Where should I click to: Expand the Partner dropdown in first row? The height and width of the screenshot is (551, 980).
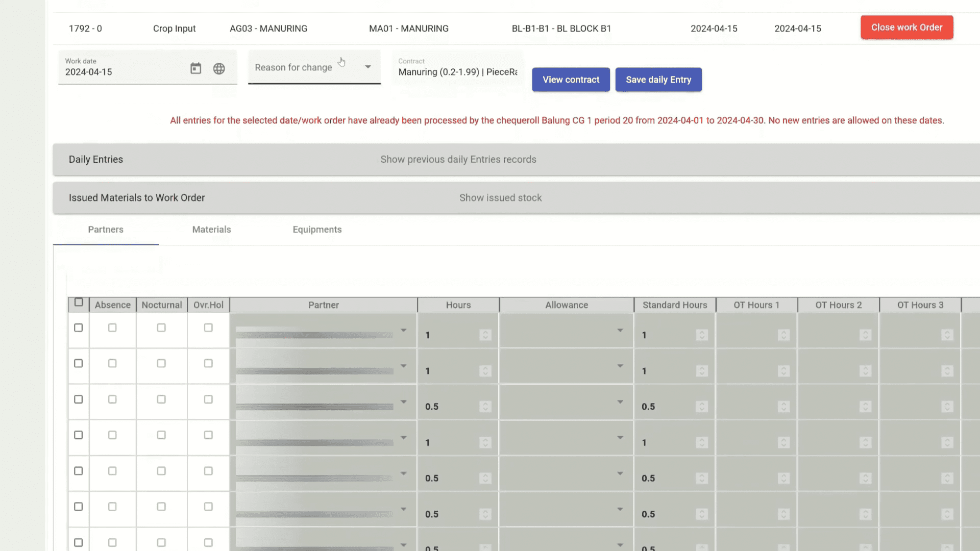pyautogui.click(x=403, y=331)
